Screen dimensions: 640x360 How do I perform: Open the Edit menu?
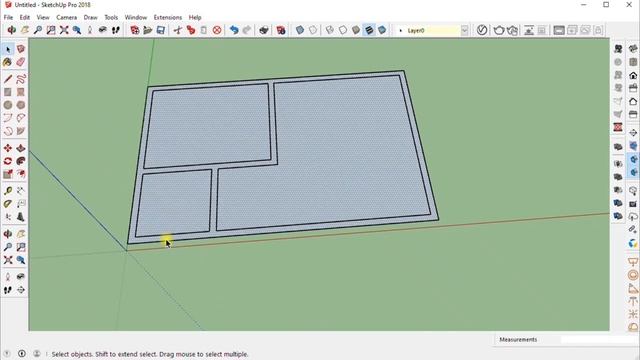[24, 18]
